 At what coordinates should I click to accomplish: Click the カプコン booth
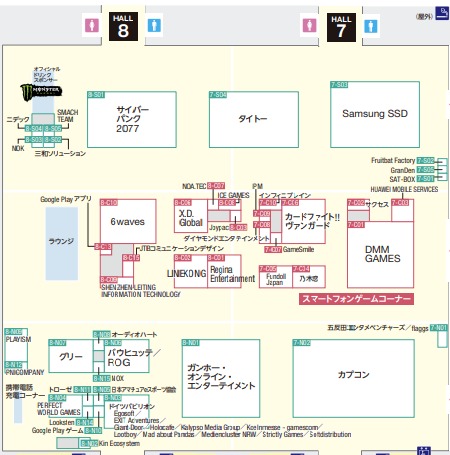(354, 378)
